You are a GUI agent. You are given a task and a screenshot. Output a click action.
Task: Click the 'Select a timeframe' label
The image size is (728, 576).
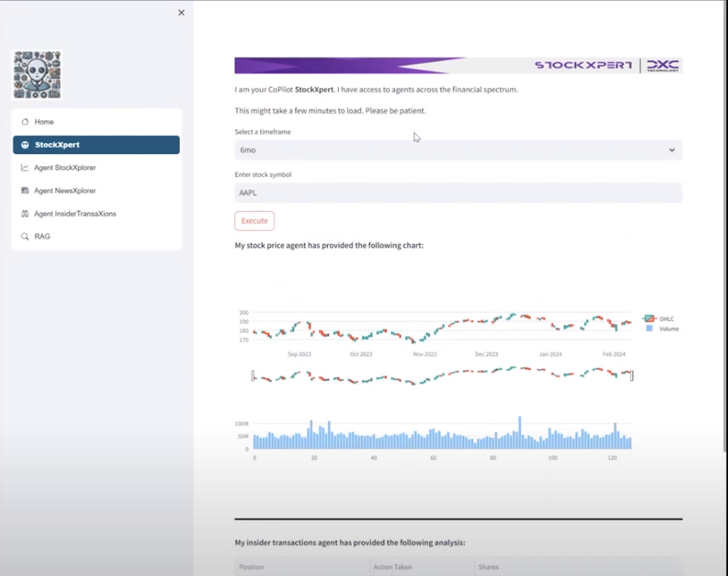(x=263, y=131)
